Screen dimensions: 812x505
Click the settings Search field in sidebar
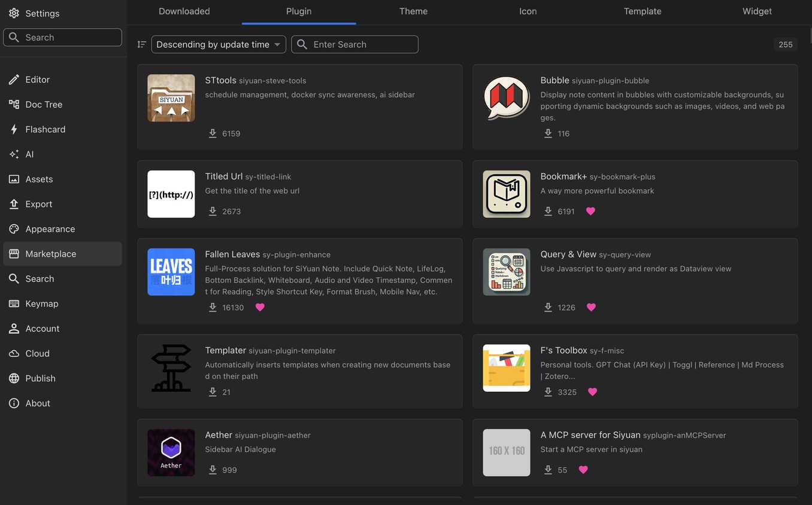click(x=62, y=37)
